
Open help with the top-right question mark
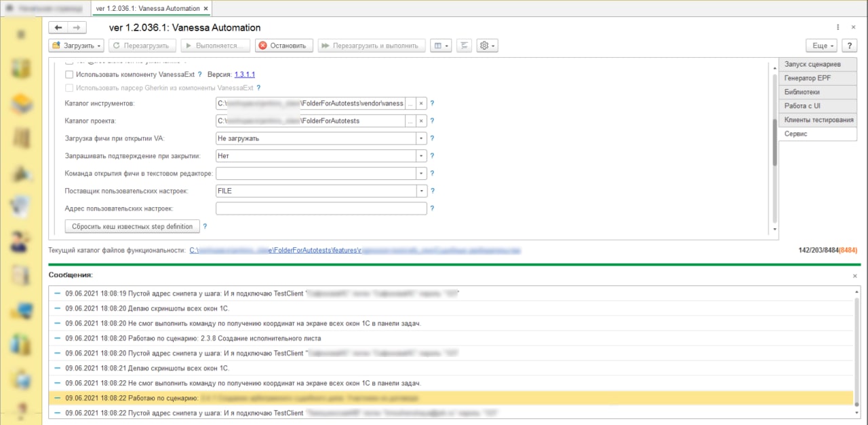(850, 45)
